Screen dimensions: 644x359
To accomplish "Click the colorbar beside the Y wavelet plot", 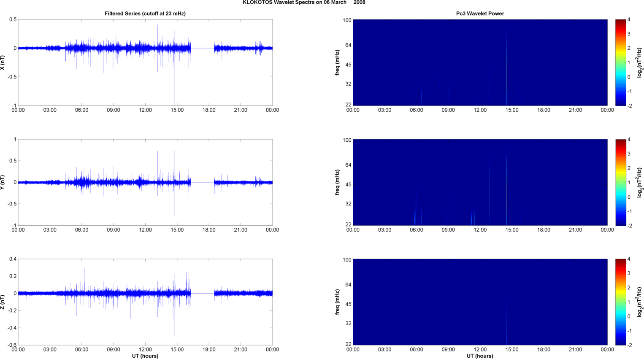I will point(620,182).
